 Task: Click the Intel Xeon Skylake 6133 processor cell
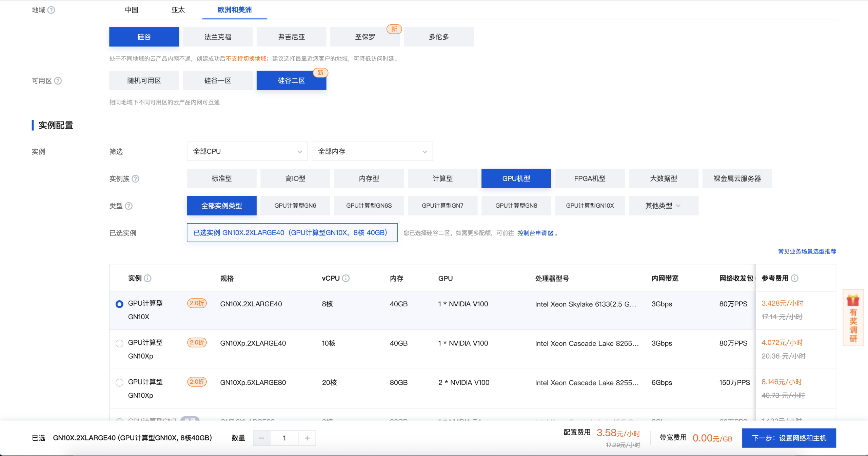click(586, 304)
